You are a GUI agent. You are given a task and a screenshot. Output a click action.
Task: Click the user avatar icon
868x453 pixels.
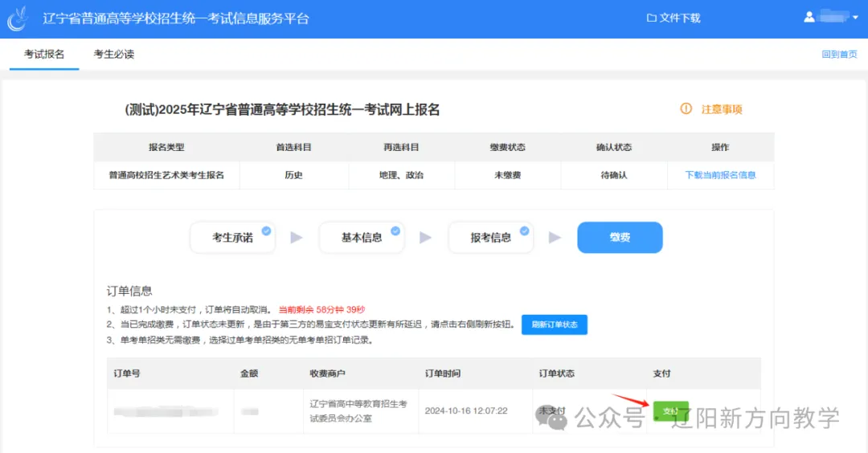coord(809,17)
